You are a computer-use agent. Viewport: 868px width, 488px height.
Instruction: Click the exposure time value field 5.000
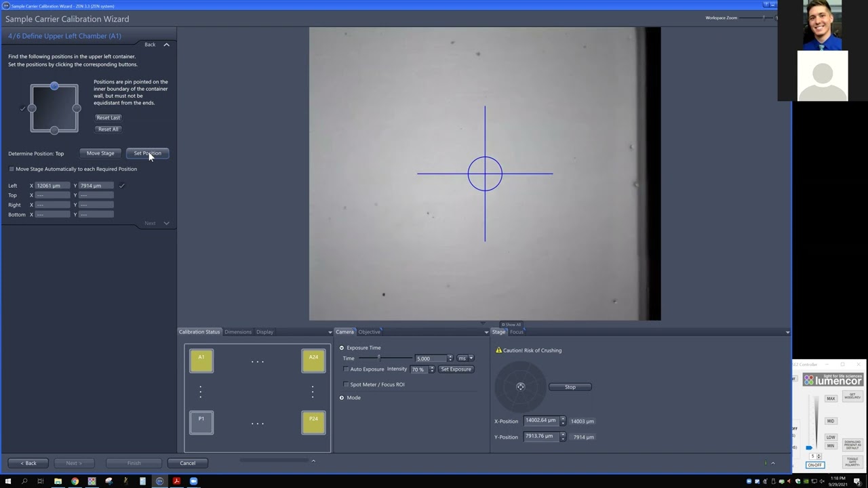click(431, 358)
